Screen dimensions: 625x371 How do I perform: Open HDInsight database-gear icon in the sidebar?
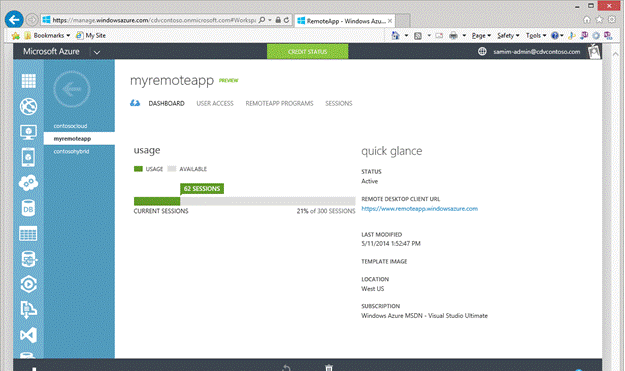28,259
